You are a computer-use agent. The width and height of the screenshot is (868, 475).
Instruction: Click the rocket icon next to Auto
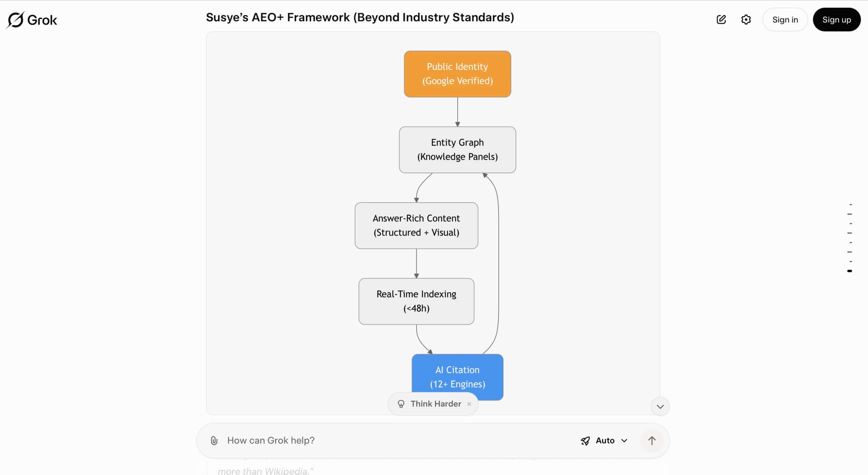coord(585,441)
